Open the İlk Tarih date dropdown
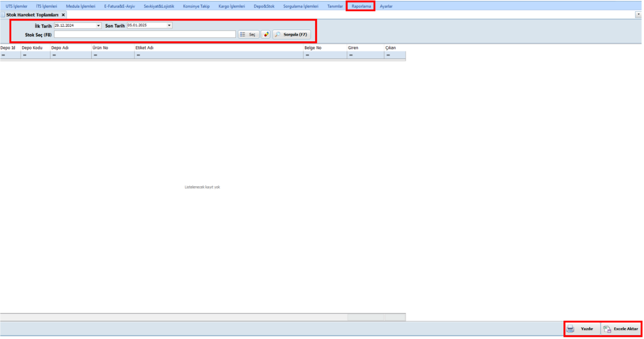Screen dimensions: 644x339 [x=99, y=25]
